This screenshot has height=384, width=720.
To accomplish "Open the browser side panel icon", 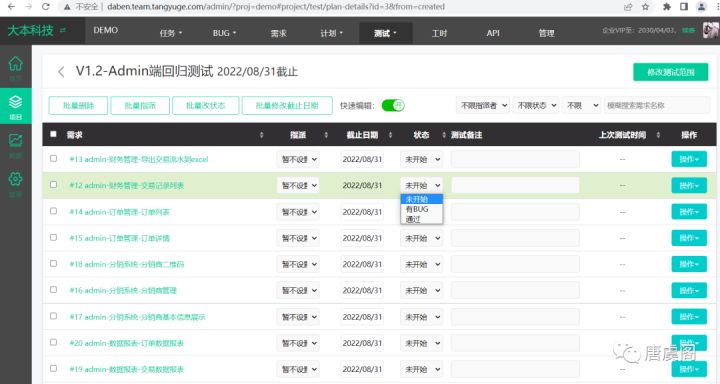I will click(x=684, y=6).
